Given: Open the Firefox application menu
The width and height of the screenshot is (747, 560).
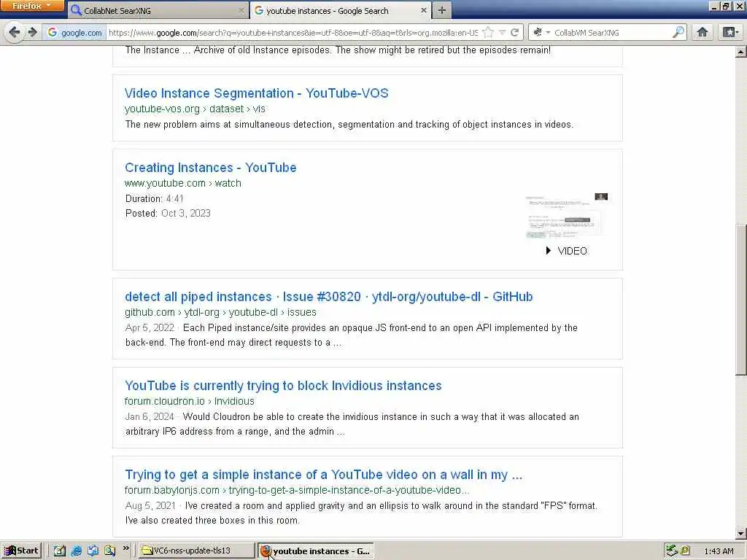Looking at the screenshot, I should [x=32, y=6].
